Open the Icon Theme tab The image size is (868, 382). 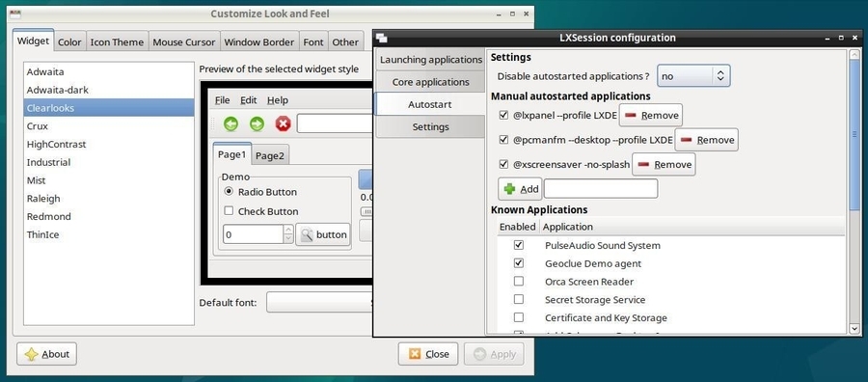[x=117, y=41]
